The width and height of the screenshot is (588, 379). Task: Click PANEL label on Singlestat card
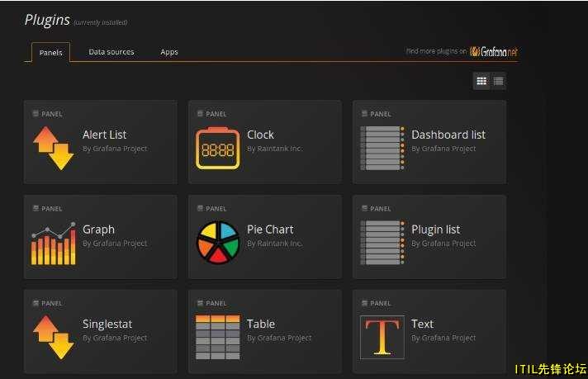pos(52,303)
